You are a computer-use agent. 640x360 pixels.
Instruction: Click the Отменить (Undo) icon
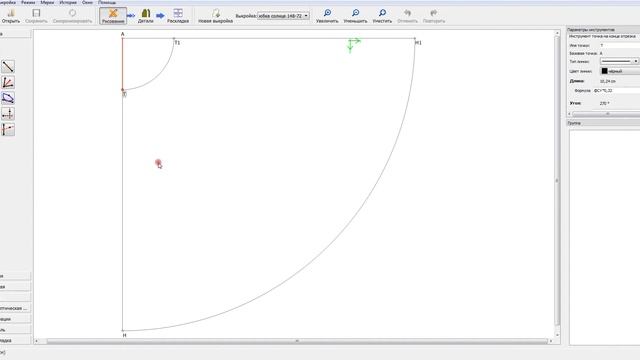click(x=407, y=16)
